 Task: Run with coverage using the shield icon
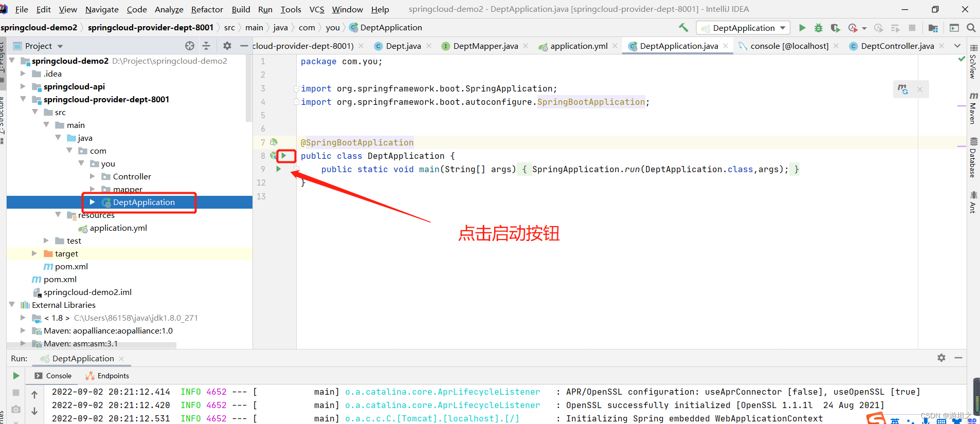tap(835, 28)
